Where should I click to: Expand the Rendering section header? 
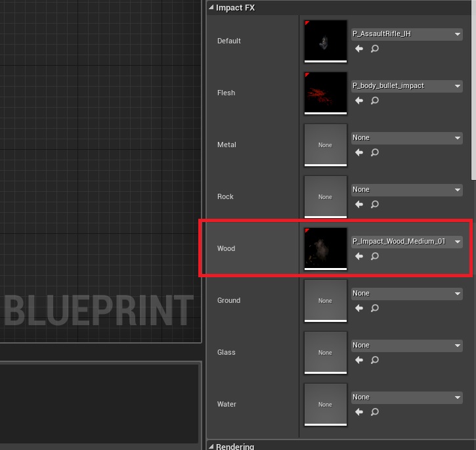click(x=211, y=447)
